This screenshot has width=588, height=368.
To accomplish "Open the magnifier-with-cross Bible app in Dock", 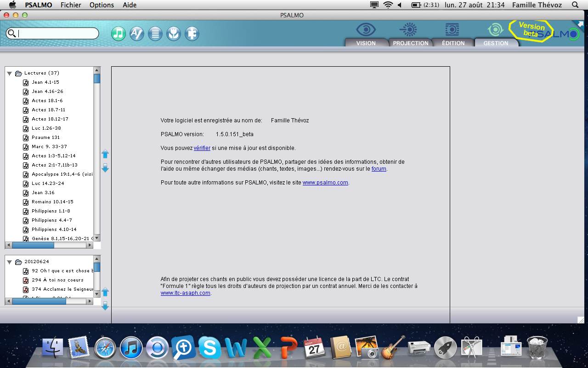I will point(183,348).
